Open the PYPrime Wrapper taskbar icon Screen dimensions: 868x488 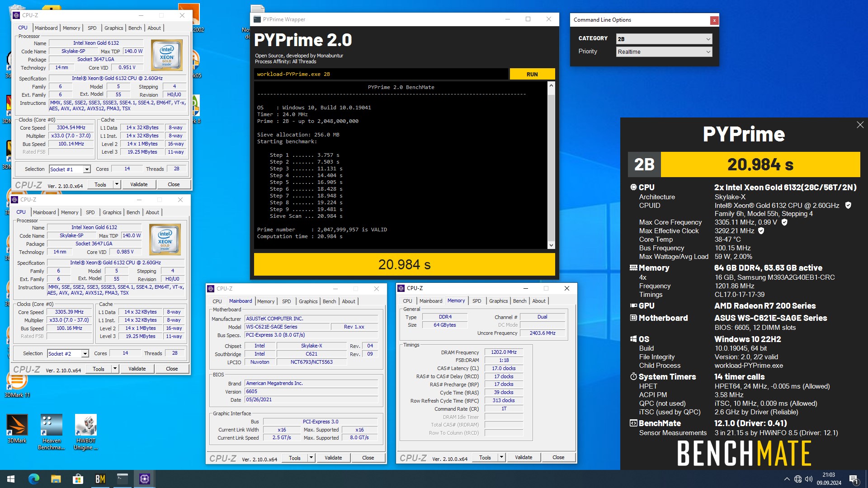click(122, 479)
